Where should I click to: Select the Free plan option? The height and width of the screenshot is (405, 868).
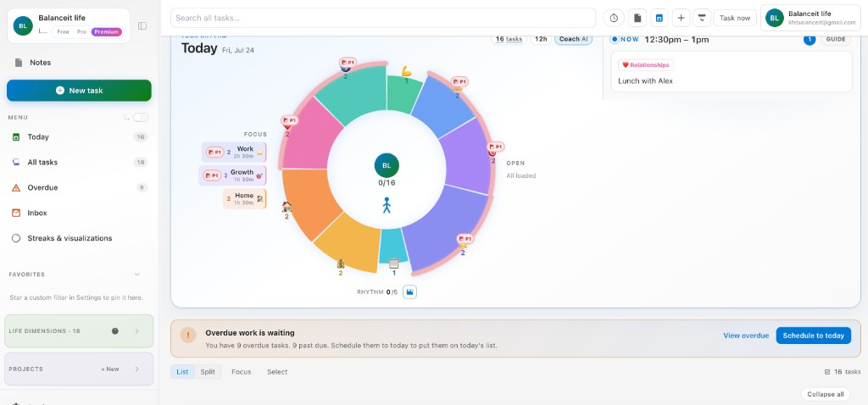point(63,31)
